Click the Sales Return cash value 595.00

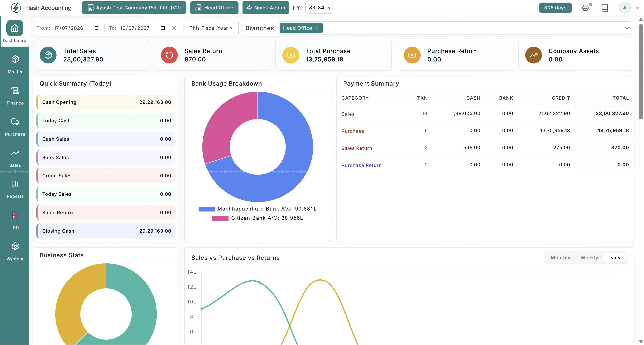coord(471,148)
